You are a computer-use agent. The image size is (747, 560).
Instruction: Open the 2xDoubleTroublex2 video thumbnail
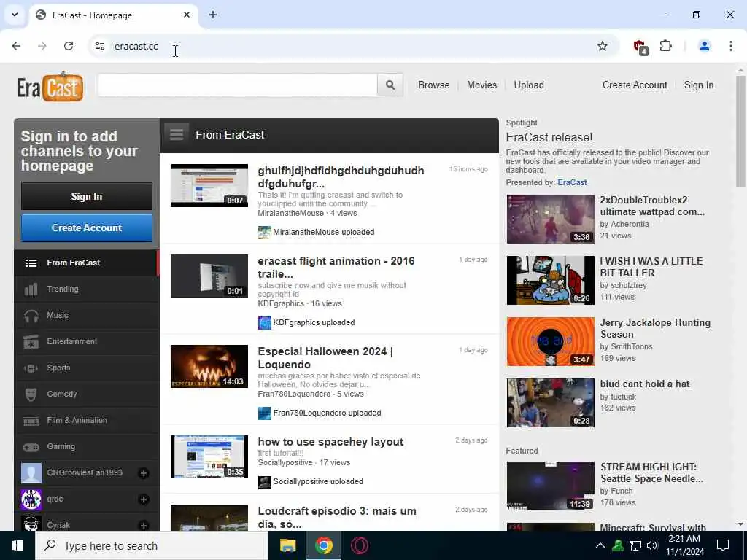(550, 219)
